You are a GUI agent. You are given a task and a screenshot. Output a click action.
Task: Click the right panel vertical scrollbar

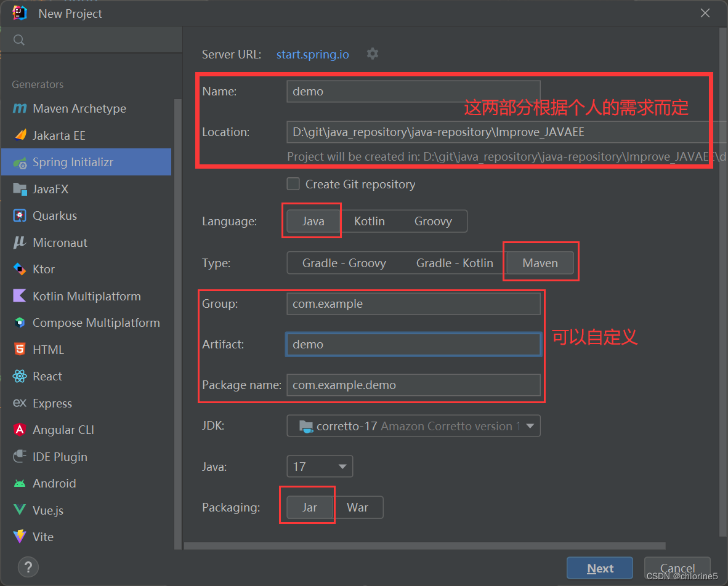tap(723, 282)
